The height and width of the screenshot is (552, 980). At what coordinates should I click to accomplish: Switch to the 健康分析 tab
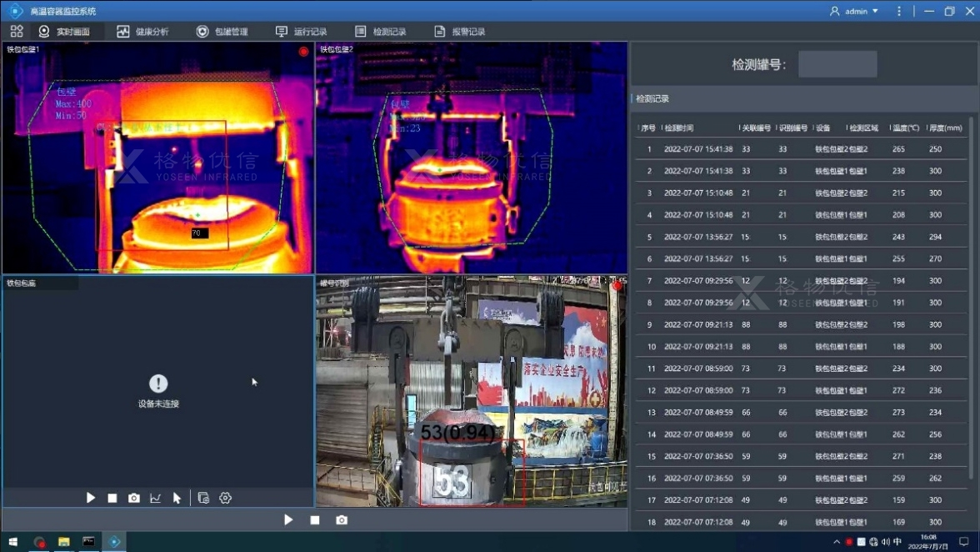(142, 32)
